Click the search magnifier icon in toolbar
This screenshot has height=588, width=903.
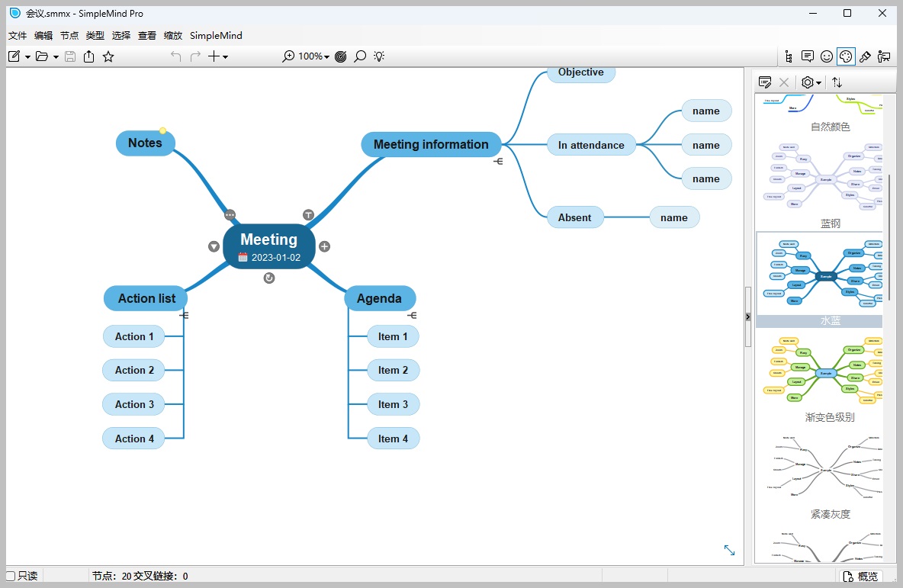[359, 56]
